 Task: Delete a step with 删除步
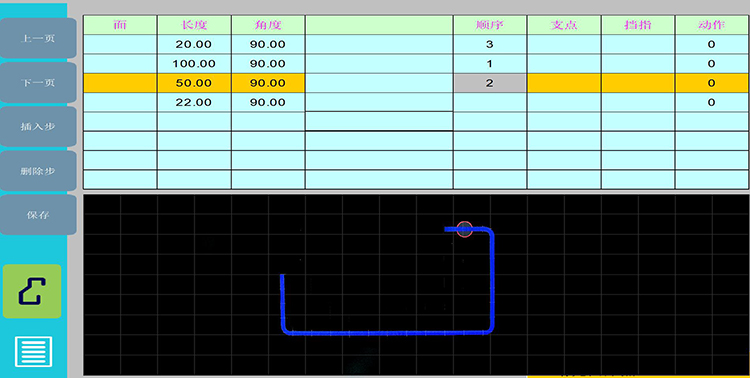[x=38, y=171]
